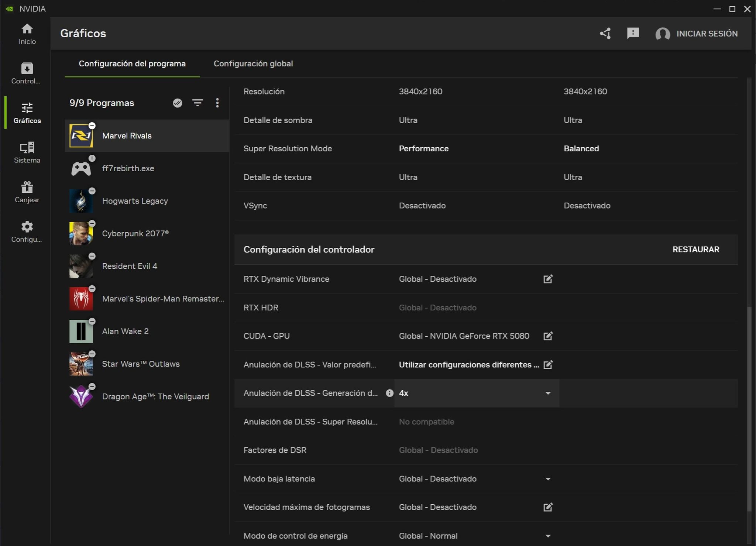Screen dimensions: 756x546
Task: Click minus badge on Hogwarts Legacy icon
Action: coord(92,191)
